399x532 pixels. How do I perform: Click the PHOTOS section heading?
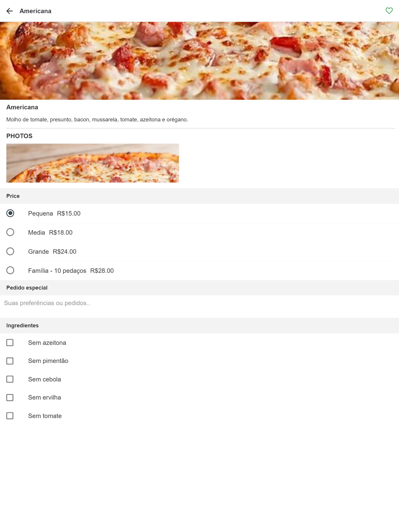[x=19, y=136]
